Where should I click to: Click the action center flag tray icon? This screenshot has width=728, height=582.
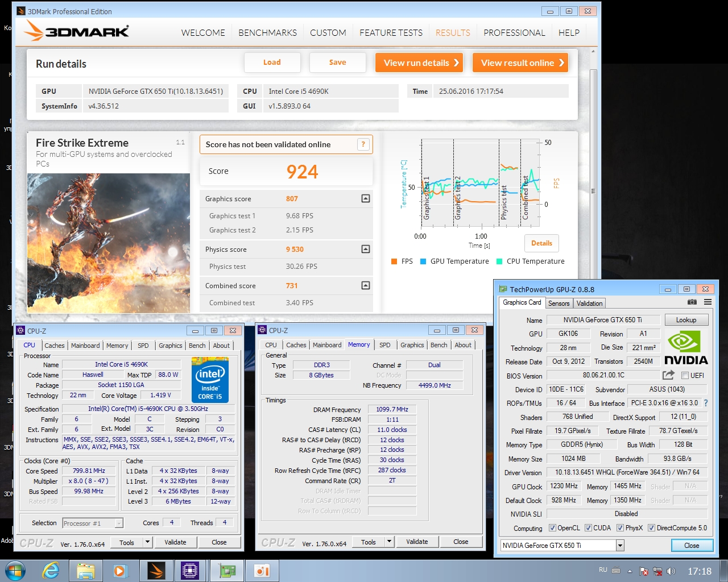(x=644, y=571)
